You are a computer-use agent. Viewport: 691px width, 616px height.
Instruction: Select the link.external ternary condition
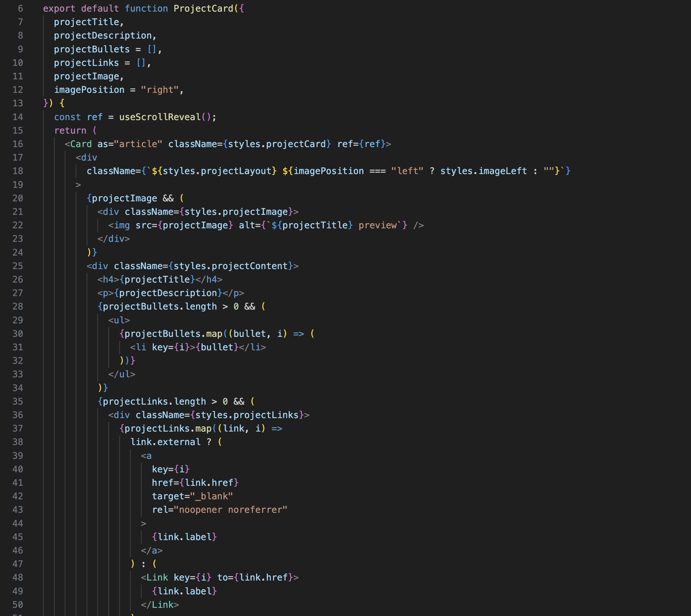(165, 442)
